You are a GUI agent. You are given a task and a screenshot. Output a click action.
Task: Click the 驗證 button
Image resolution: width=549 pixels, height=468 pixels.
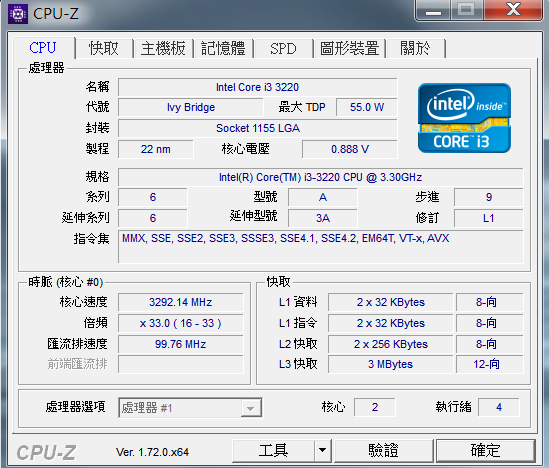coord(383,450)
